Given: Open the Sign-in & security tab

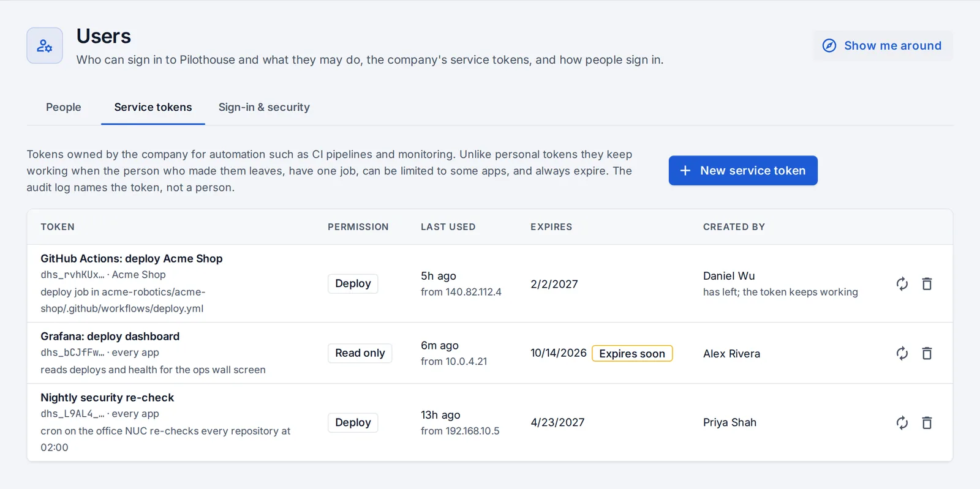Looking at the screenshot, I should (264, 107).
